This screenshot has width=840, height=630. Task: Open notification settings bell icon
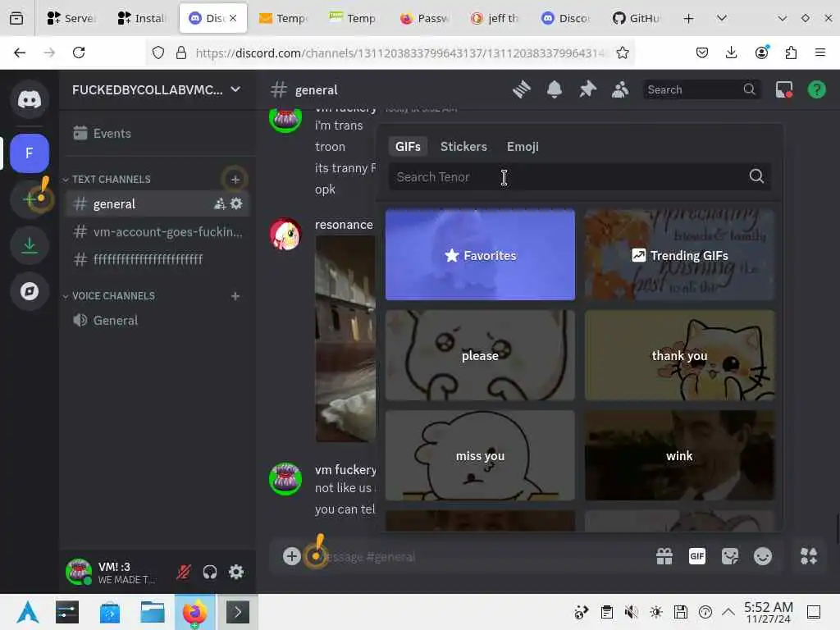(x=555, y=89)
